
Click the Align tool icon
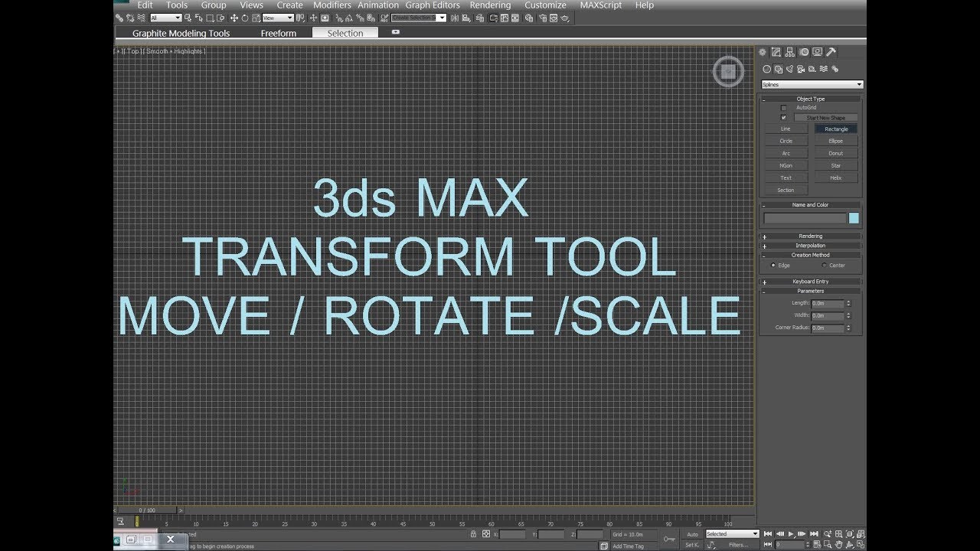[x=465, y=18]
